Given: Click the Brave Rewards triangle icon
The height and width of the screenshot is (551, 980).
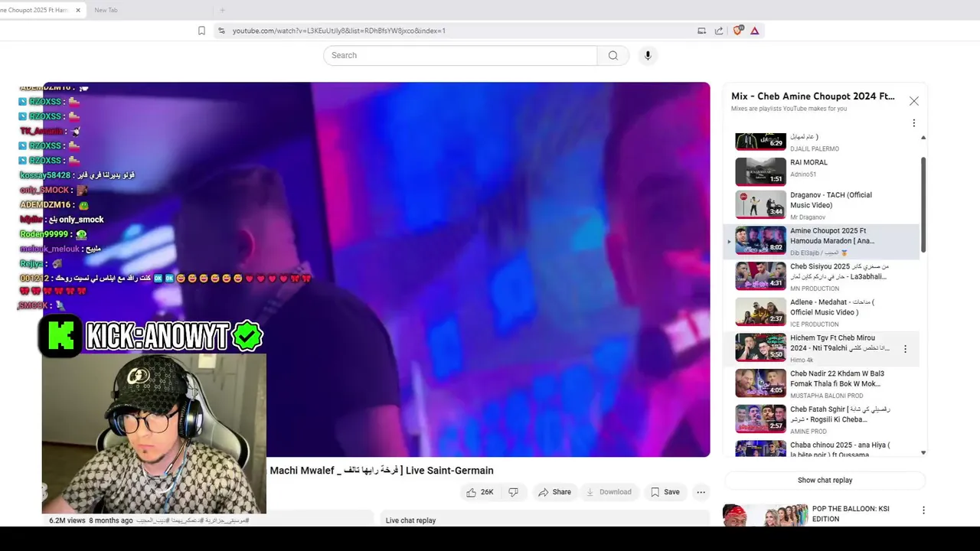Looking at the screenshot, I should point(754,31).
